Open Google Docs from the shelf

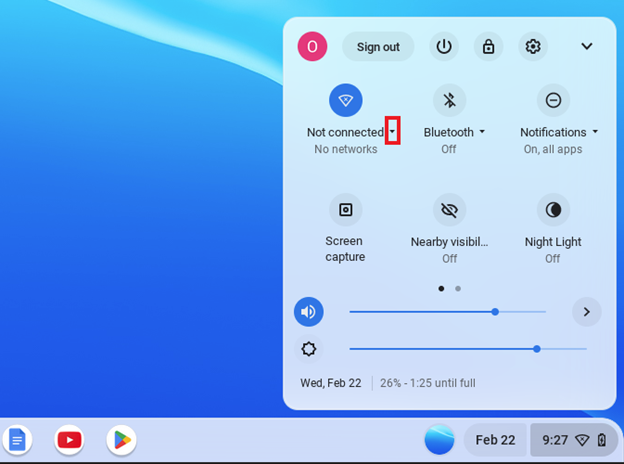pyautogui.click(x=17, y=439)
